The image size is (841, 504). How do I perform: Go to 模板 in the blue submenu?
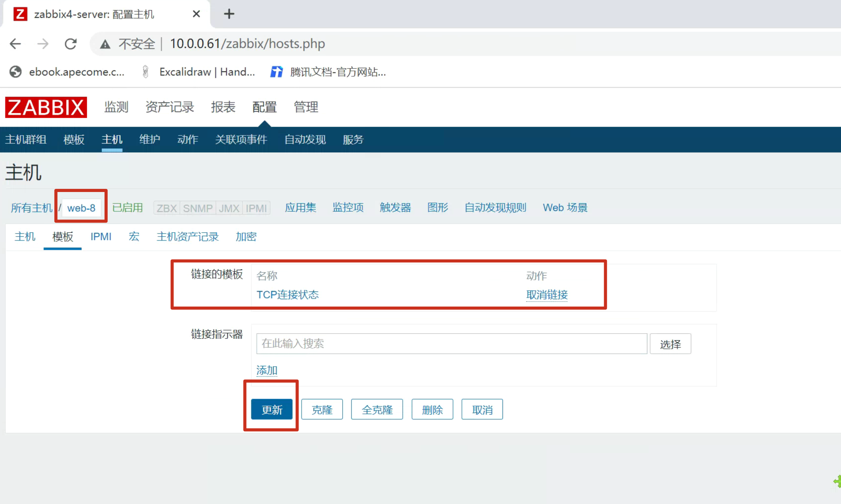coord(74,139)
